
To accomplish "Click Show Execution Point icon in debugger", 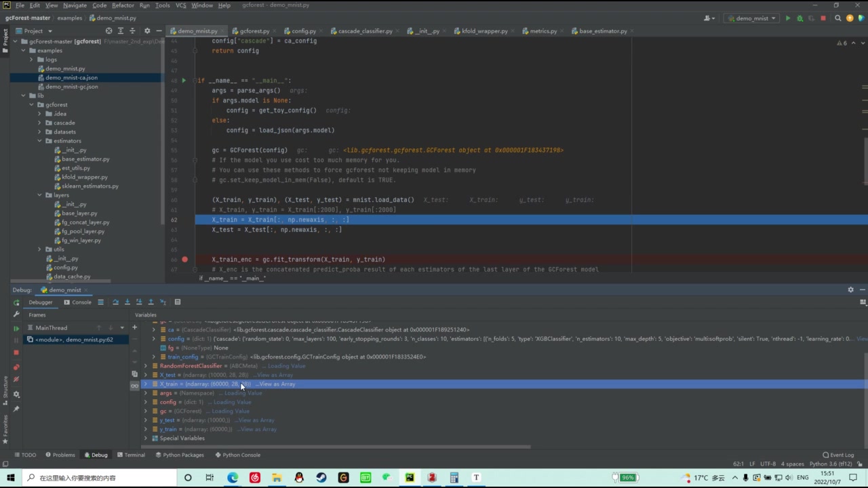I will tap(100, 302).
